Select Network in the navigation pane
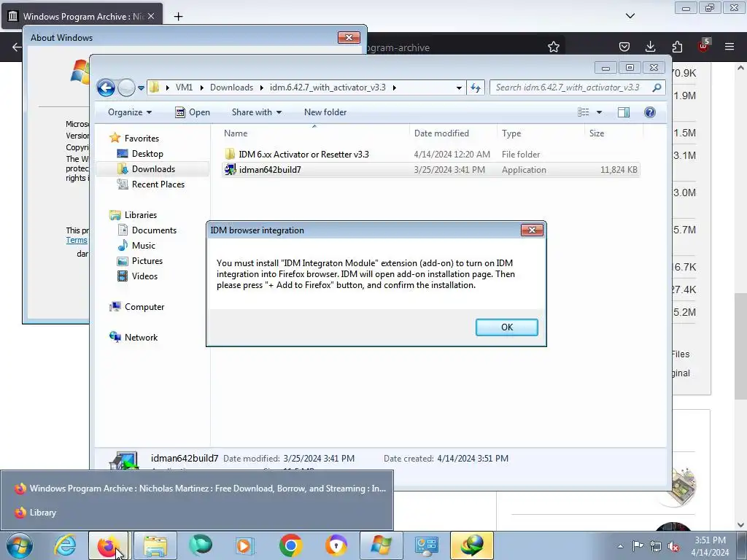 141,338
